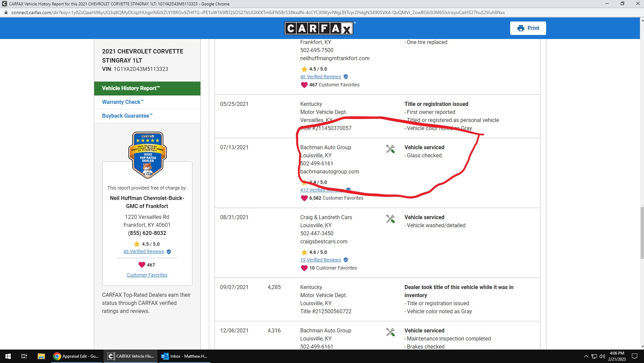Click the CARFAX Vehicle History taskbar item

tap(130, 356)
